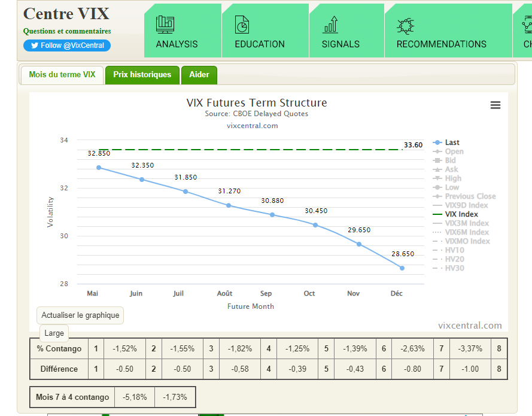532x416 pixels.
Task: Click the Déc data point 28.650
Action: 402,268
